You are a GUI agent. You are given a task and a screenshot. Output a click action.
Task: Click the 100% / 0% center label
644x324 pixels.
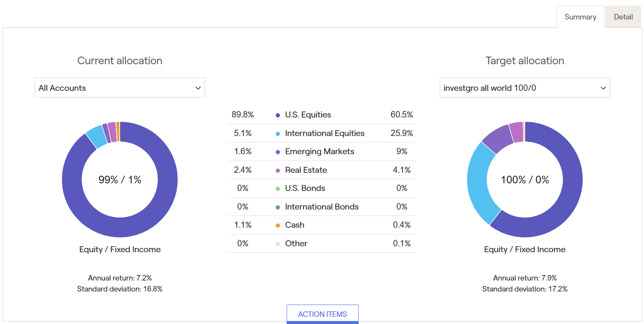point(525,180)
